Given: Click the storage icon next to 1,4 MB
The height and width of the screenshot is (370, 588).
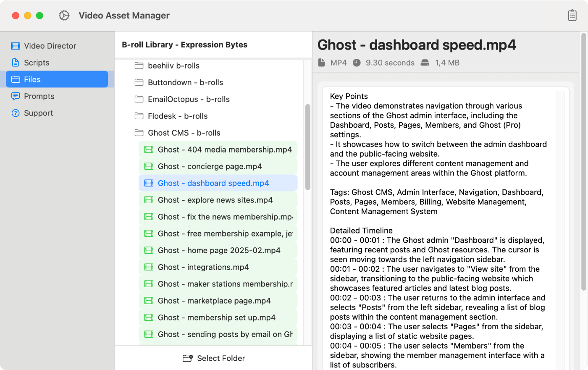Looking at the screenshot, I should 425,62.
